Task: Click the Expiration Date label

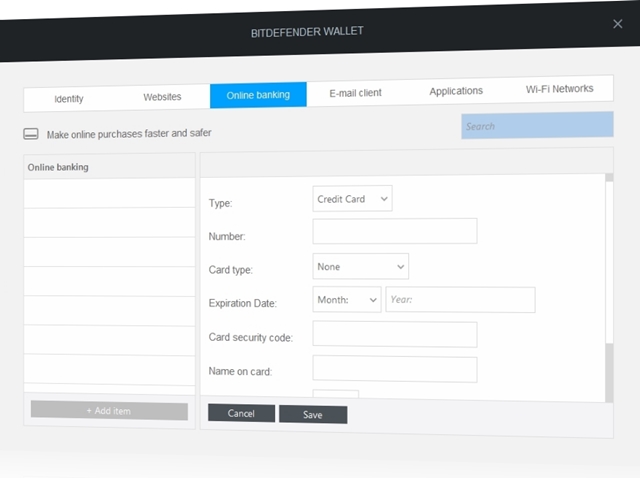Action: coord(242,303)
